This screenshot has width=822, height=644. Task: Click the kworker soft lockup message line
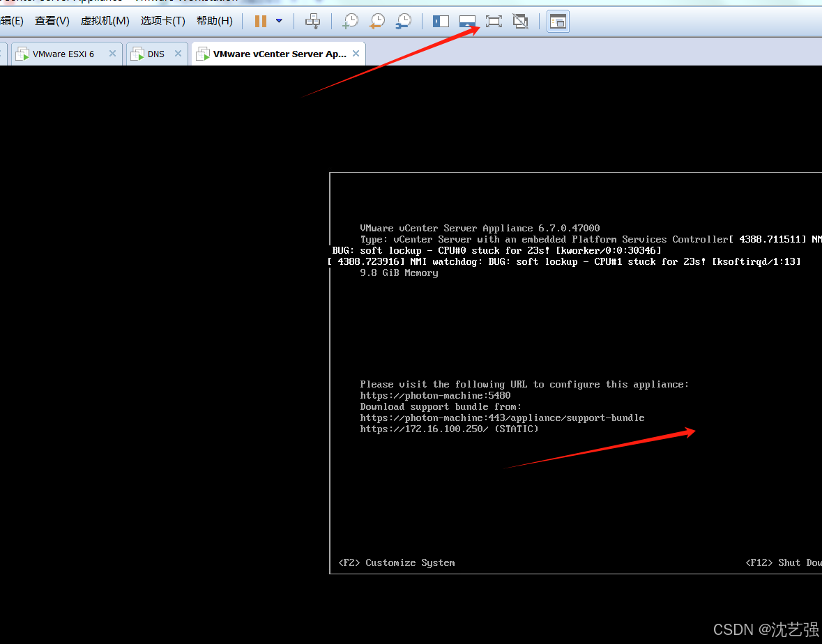[x=496, y=251]
